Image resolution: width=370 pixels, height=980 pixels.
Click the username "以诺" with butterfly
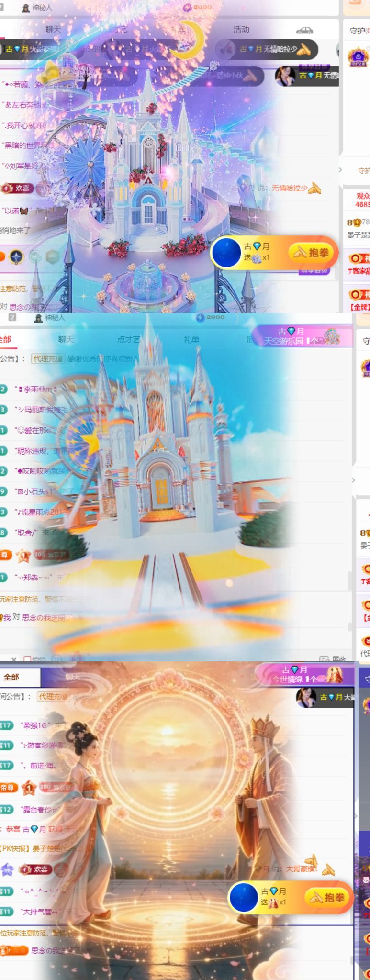[x=17, y=210]
